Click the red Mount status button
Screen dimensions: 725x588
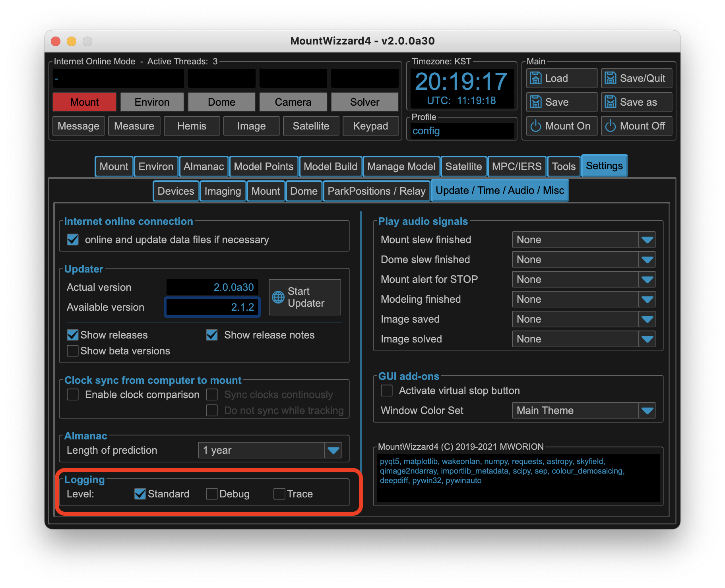coord(84,102)
